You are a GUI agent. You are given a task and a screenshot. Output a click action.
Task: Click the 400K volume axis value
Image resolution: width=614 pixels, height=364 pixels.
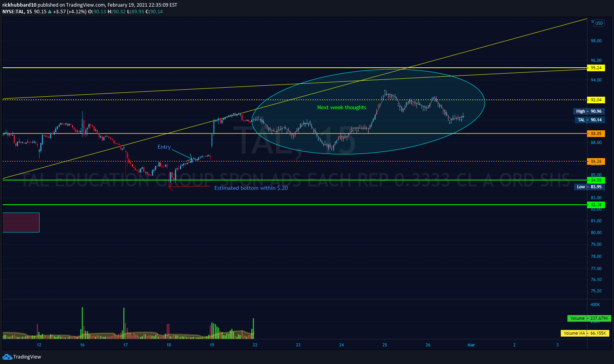coord(595,305)
